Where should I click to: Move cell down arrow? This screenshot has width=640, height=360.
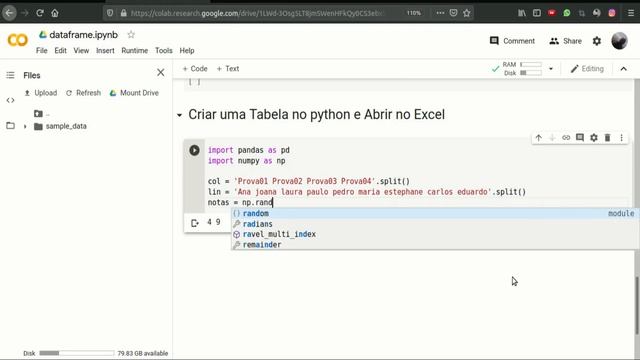point(552,138)
